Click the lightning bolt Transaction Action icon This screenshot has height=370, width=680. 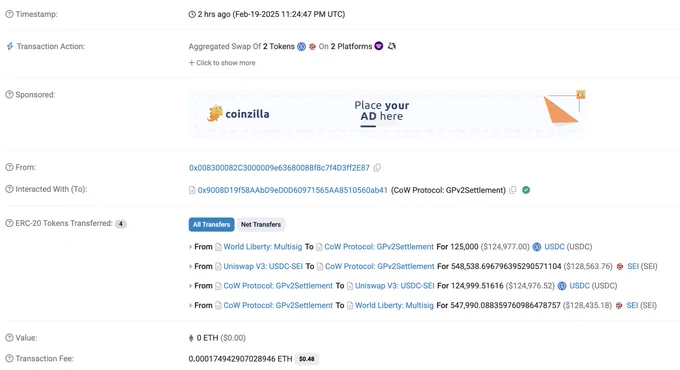[10, 46]
